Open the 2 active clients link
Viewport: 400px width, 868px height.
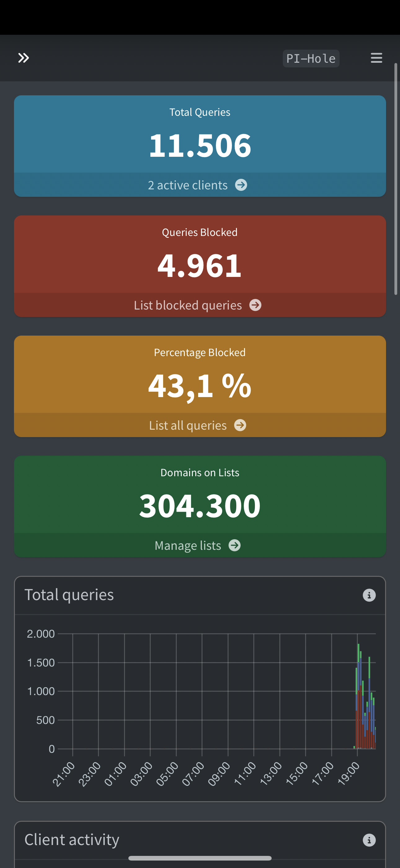click(188, 185)
